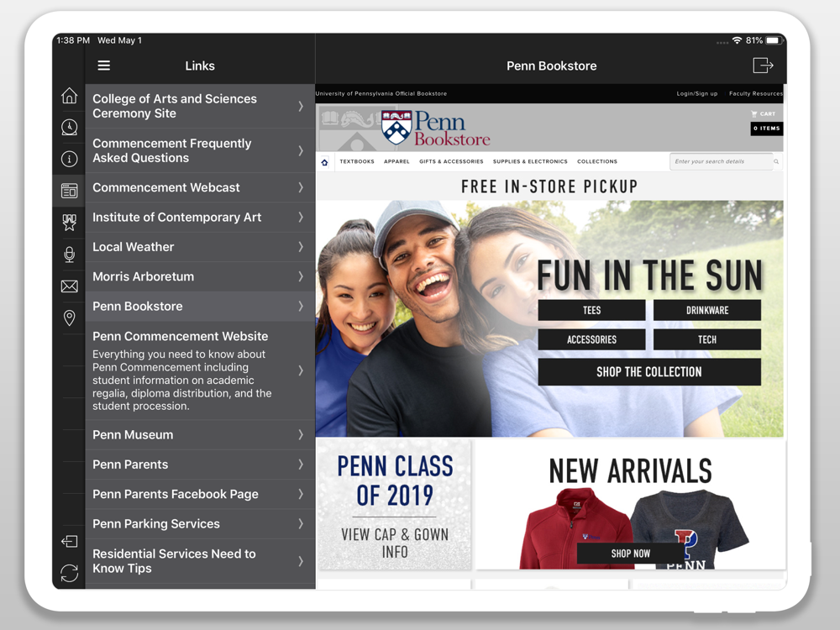
Task: Open Penn Parents Facebook Page row
Action: point(200,494)
